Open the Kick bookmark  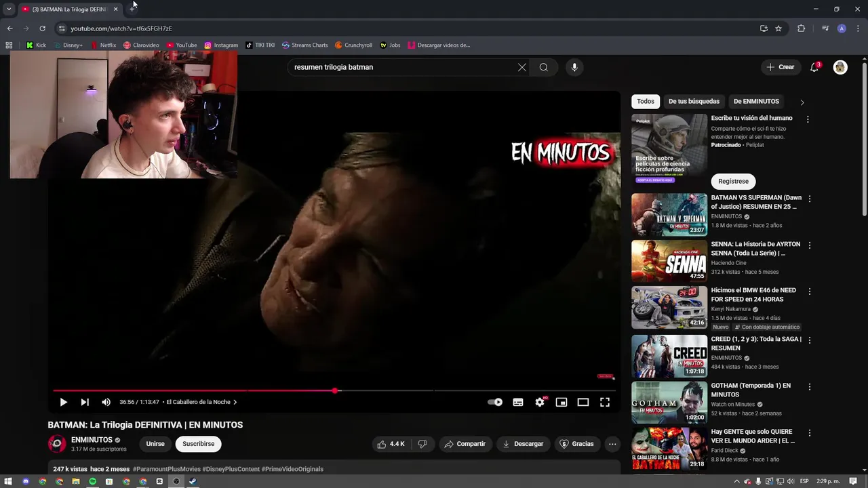[36, 45]
